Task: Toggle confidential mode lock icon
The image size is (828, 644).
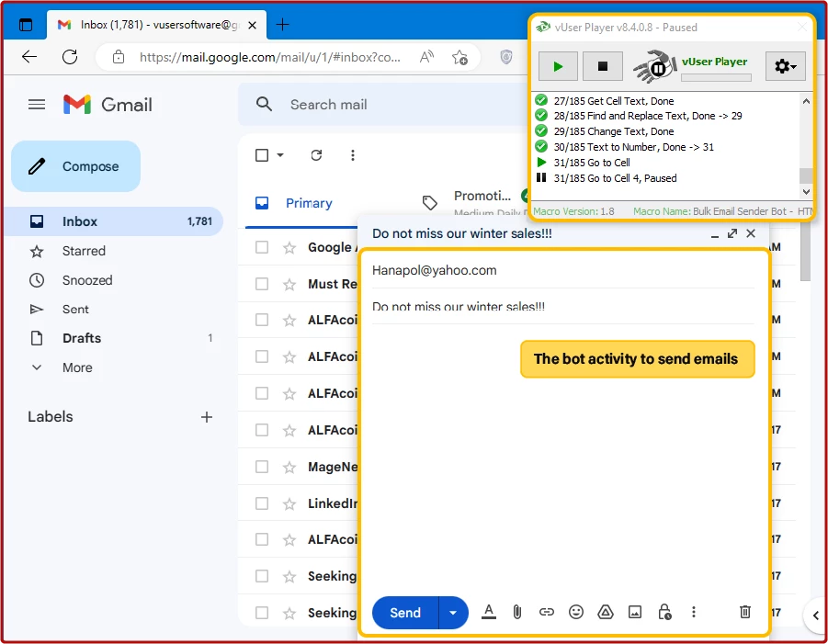Action: (x=664, y=612)
